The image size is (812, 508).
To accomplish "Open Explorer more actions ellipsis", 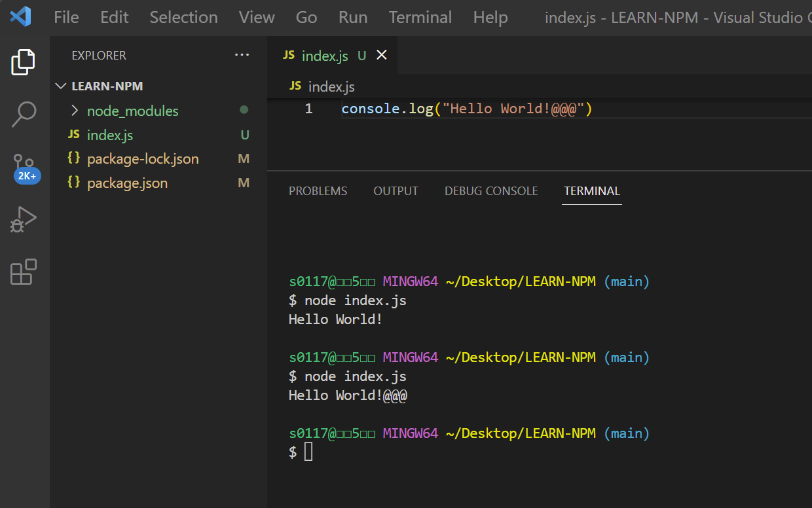I will [242, 56].
